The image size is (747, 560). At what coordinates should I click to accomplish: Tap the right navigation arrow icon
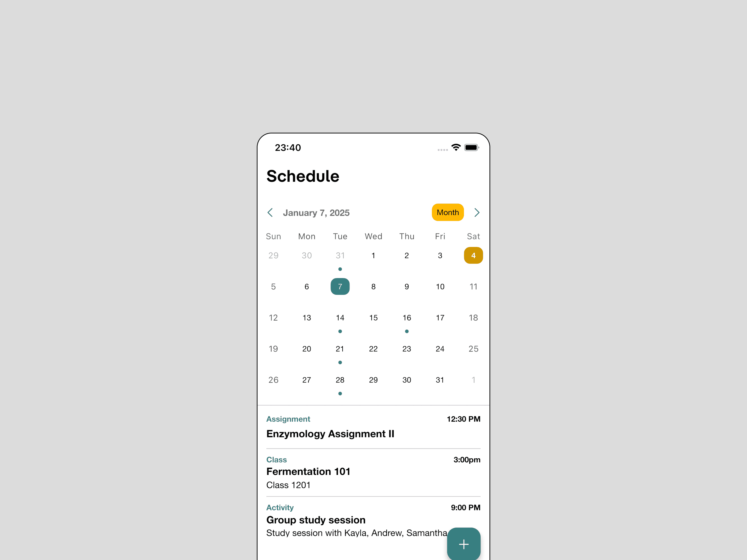coord(478,212)
